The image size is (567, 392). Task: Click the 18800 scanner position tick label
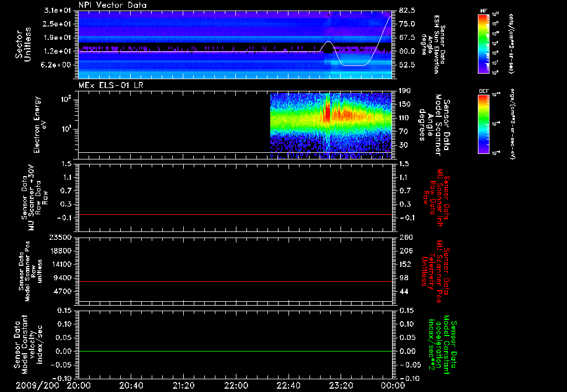coord(60,251)
